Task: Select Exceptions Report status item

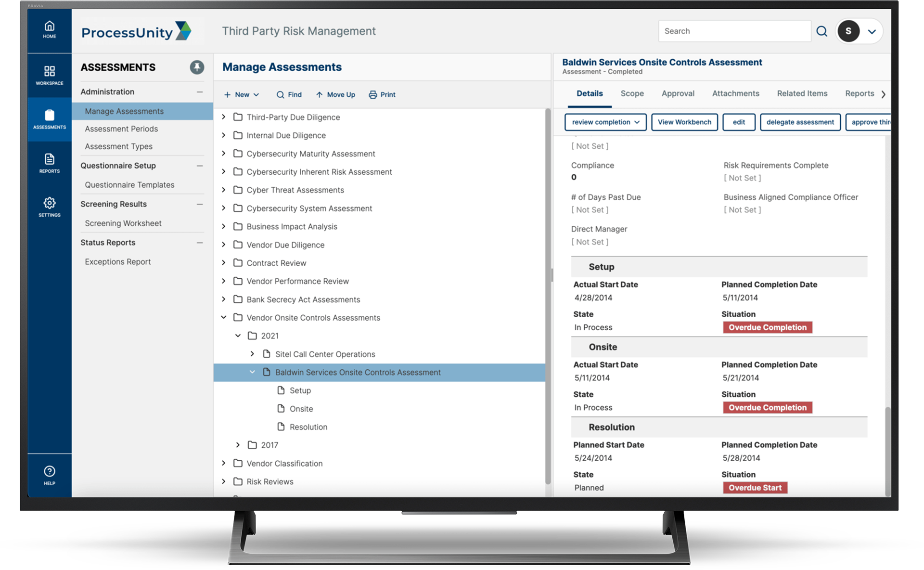Action: 118,261
